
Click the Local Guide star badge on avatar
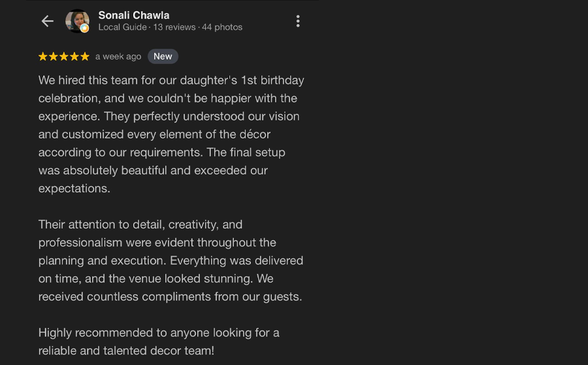(x=85, y=28)
